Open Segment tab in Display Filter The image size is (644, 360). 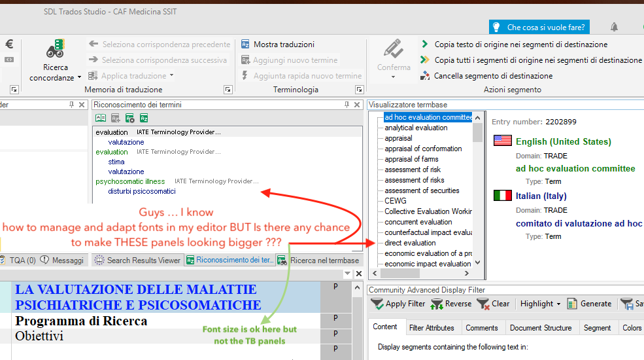click(x=597, y=328)
